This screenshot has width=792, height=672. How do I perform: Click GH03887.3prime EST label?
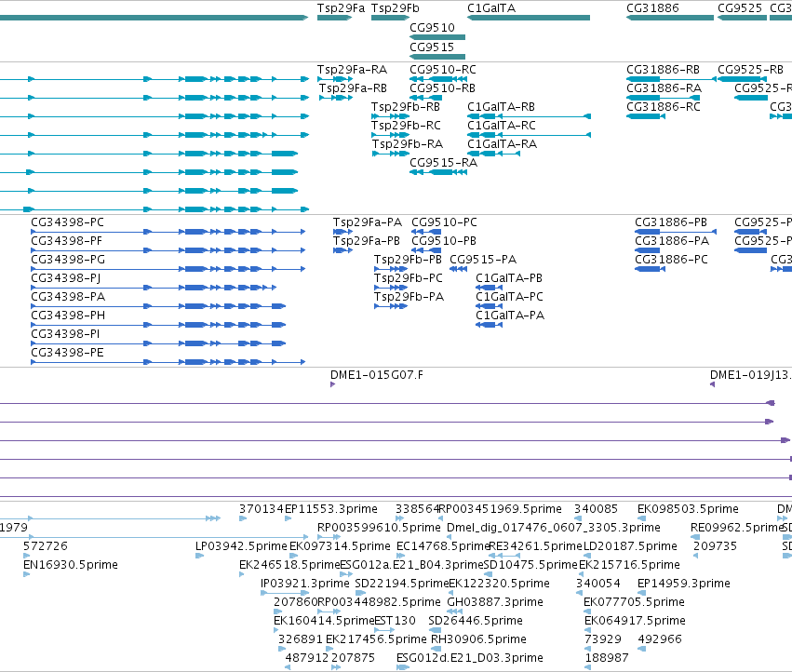tap(495, 602)
